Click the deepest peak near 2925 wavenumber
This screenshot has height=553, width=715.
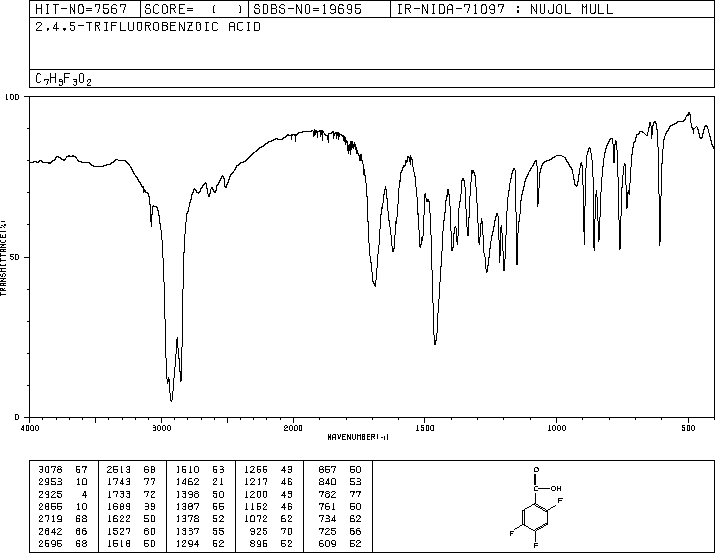click(x=171, y=400)
